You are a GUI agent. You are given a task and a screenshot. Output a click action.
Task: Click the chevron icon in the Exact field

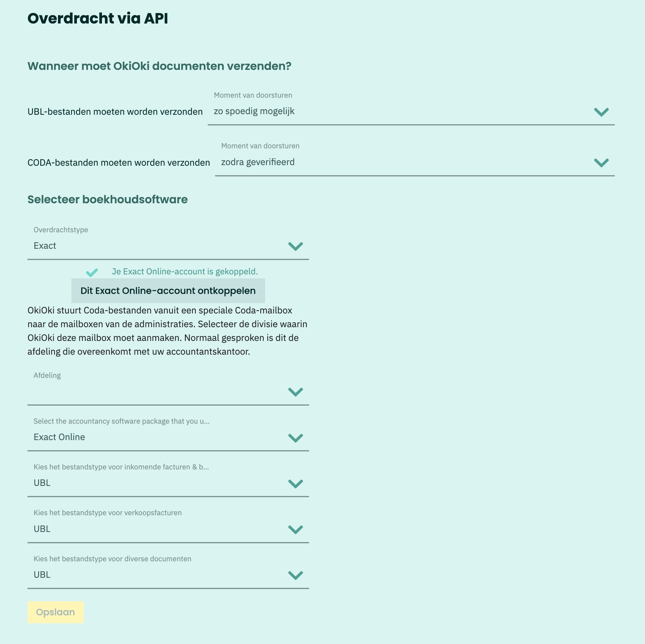click(295, 247)
